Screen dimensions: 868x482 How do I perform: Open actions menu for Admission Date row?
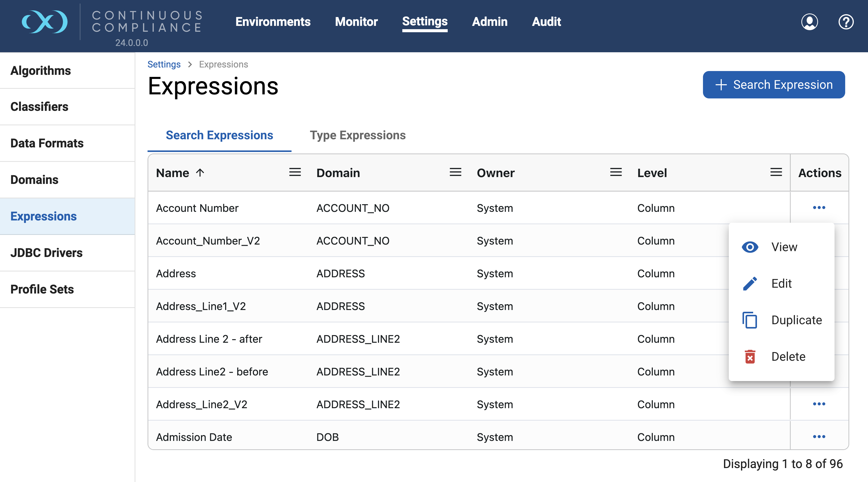tap(819, 437)
